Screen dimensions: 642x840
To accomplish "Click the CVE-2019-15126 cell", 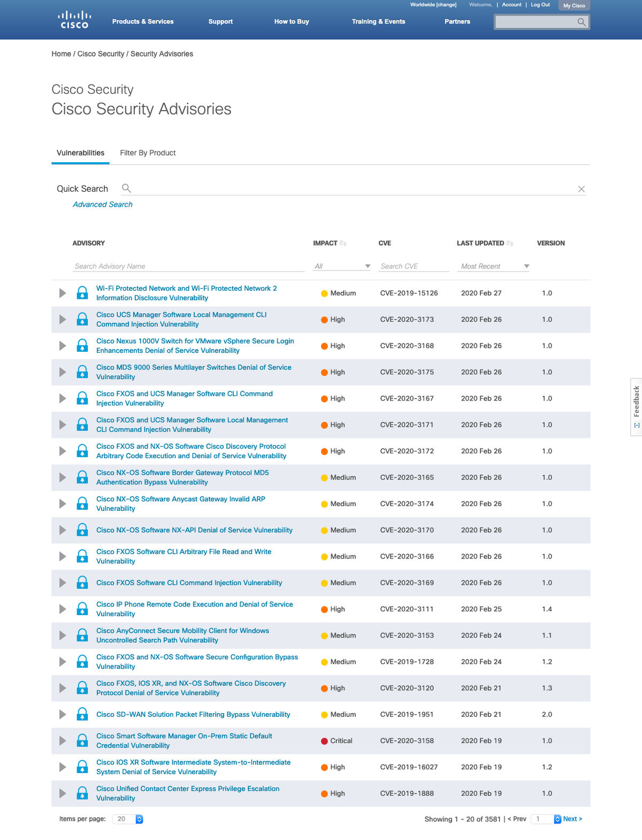I will pyautogui.click(x=409, y=293).
